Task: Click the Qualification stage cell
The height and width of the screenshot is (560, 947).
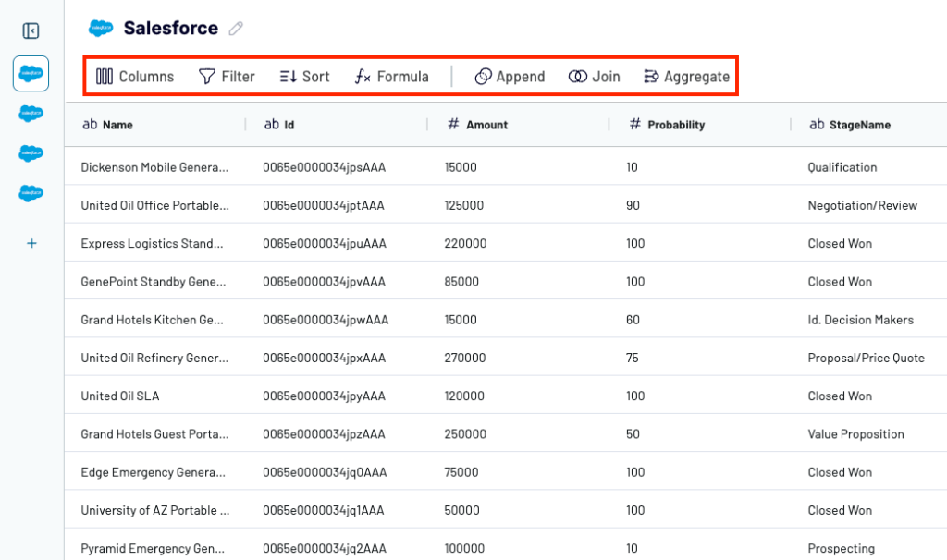Action: (x=842, y=167)
